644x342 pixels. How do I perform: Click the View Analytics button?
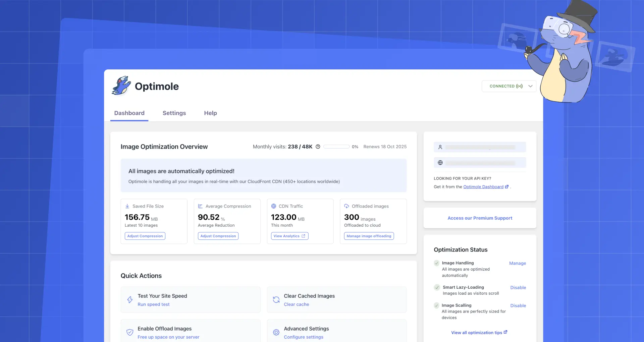click(x=289, y=236)
